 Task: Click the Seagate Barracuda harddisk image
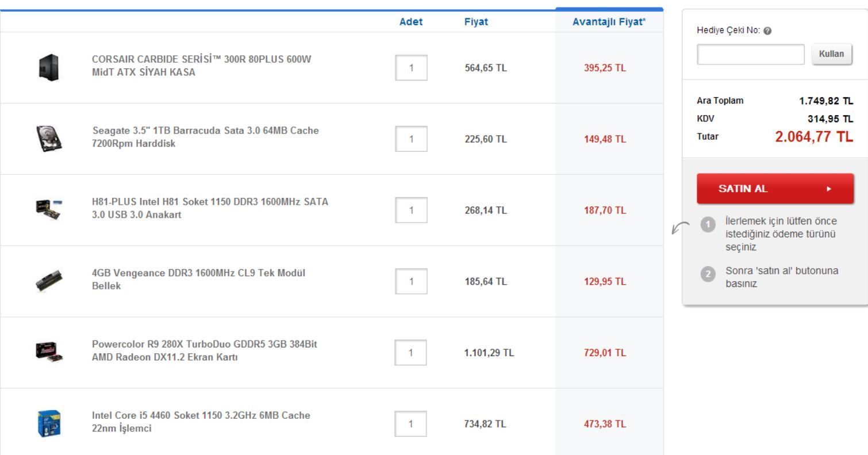click(49, 139)
